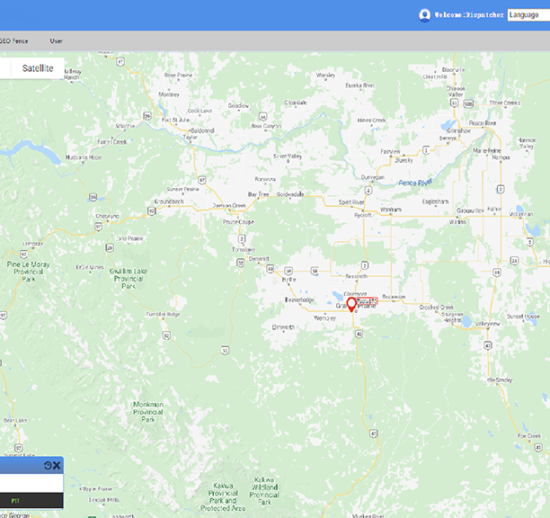Viewport: 550px width, 518px height.
Task: Click the Eureka River map label
Action: pos(360,85)
